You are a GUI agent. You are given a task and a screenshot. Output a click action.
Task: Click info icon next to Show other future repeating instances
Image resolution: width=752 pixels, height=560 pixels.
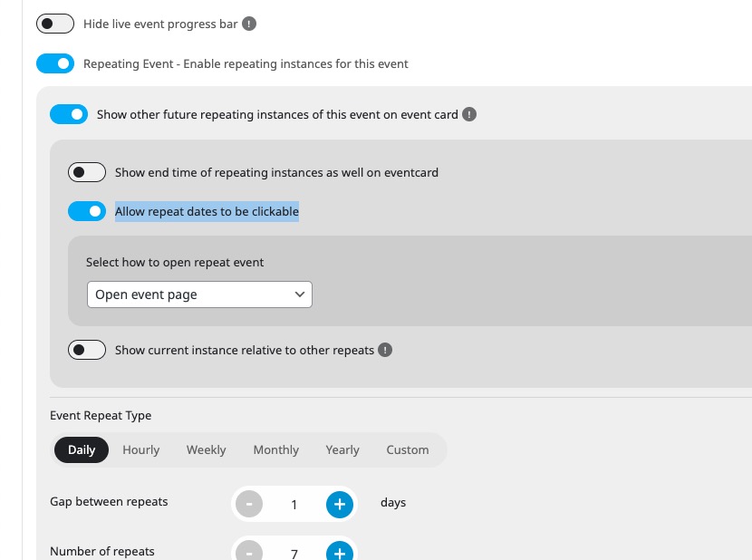[x=469, y=114]
